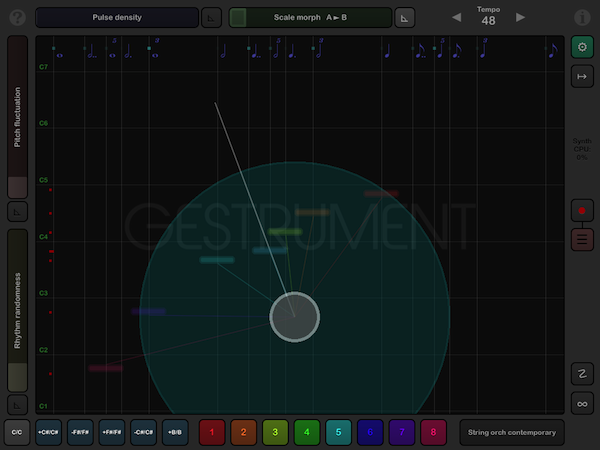The width and height of the screenshot is (600, 450).
Task: Toggle teal instrument 5
Action: tap(339, 432)
